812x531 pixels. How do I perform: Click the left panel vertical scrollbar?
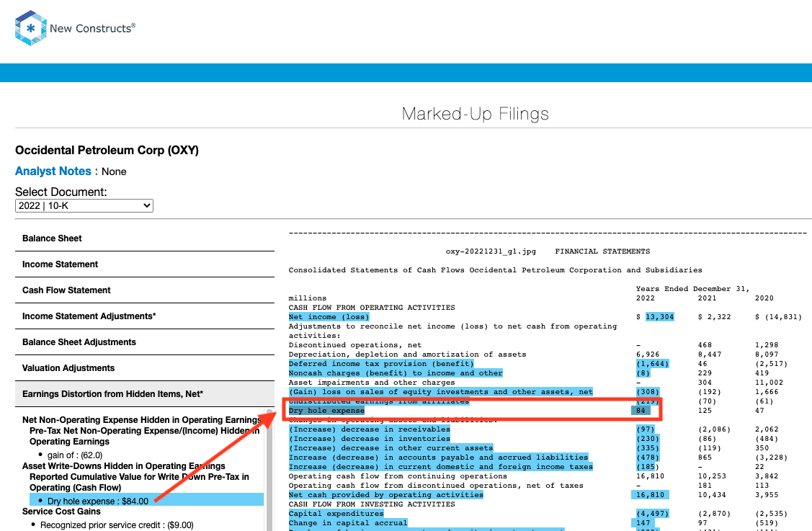click(269, 470)
